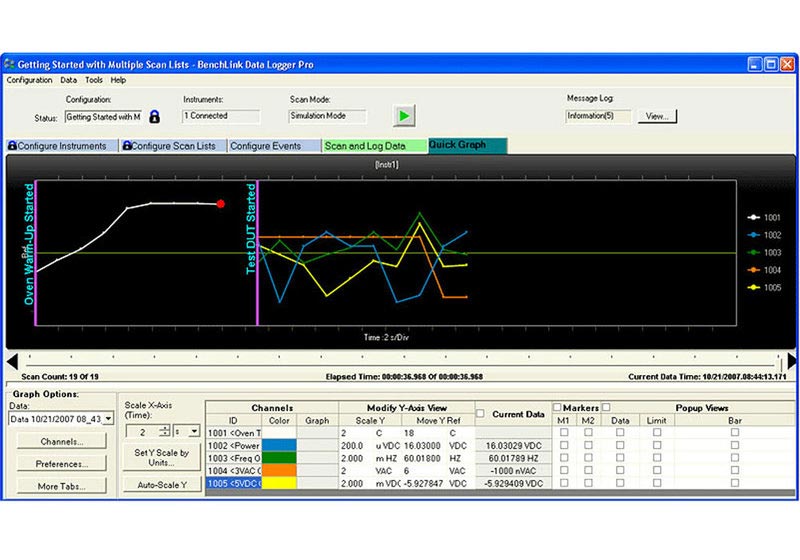Open the Configuration menu
Screen dimensions: 800x560
click(x=30, y=80)
